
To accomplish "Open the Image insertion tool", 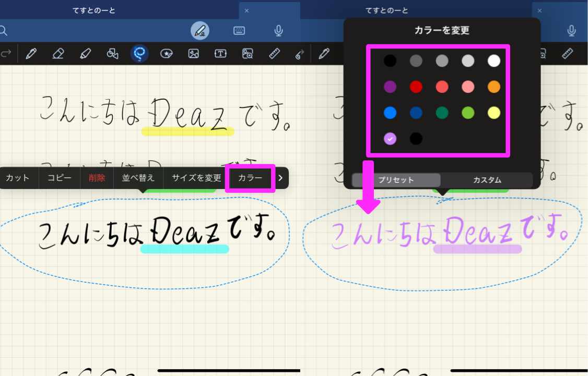I will click(x=193, y=53).
